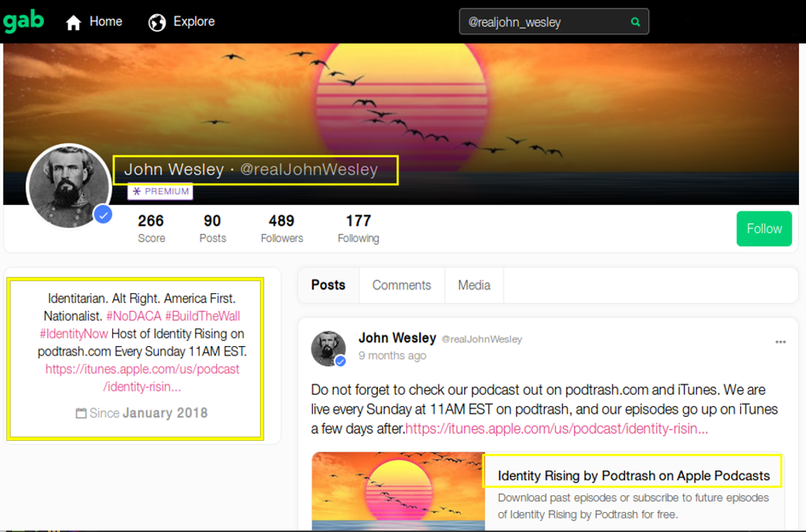Select the Posts tab
This screenshot has height=532, width=806.
pyautogui.click(x=328, y=285)
